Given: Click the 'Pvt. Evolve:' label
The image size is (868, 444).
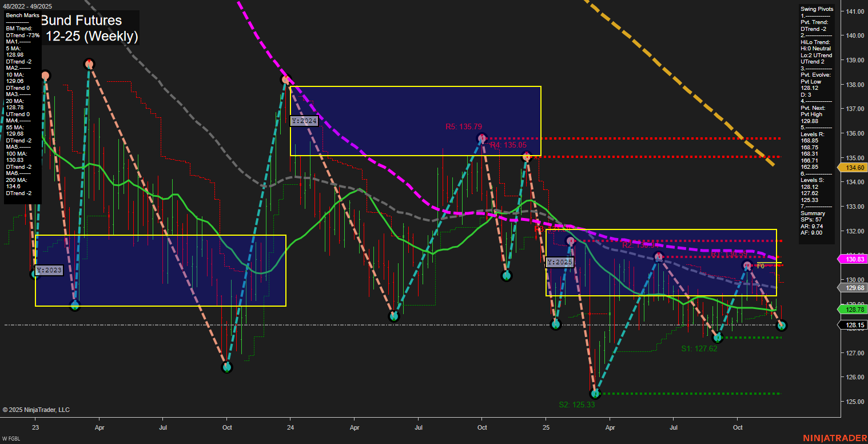Looking at the screenshot, I should coord(815,75).
